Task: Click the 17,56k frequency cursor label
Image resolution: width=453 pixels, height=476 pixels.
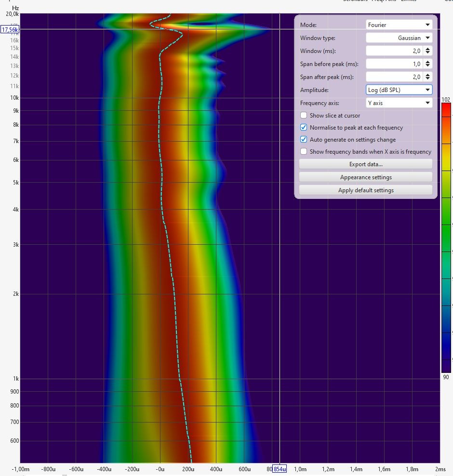Action: pyautogui.click(x=10, y=30)
